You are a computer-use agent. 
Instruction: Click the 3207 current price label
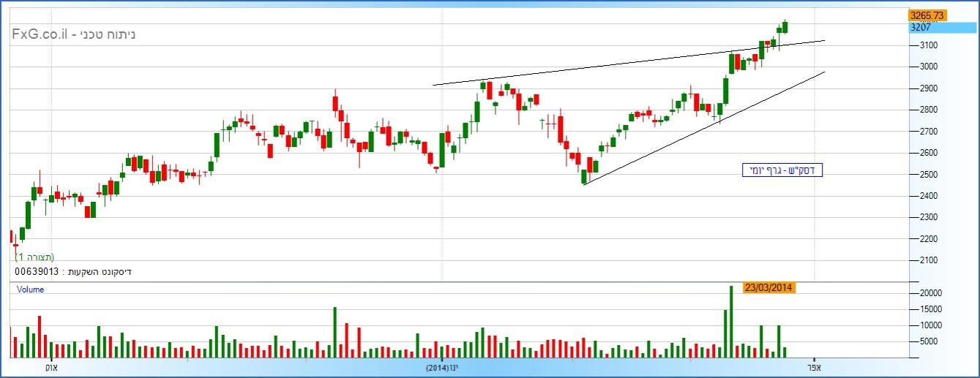(943, 27)
